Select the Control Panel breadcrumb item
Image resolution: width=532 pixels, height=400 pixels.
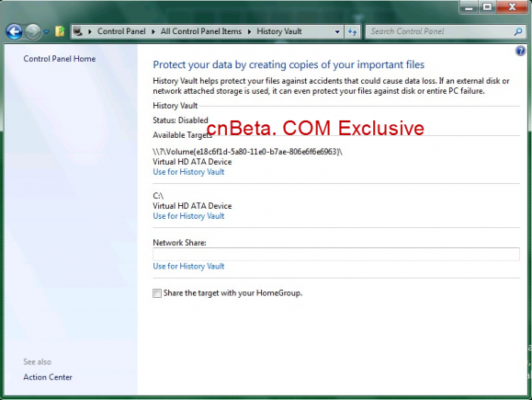tap(121, 31)
